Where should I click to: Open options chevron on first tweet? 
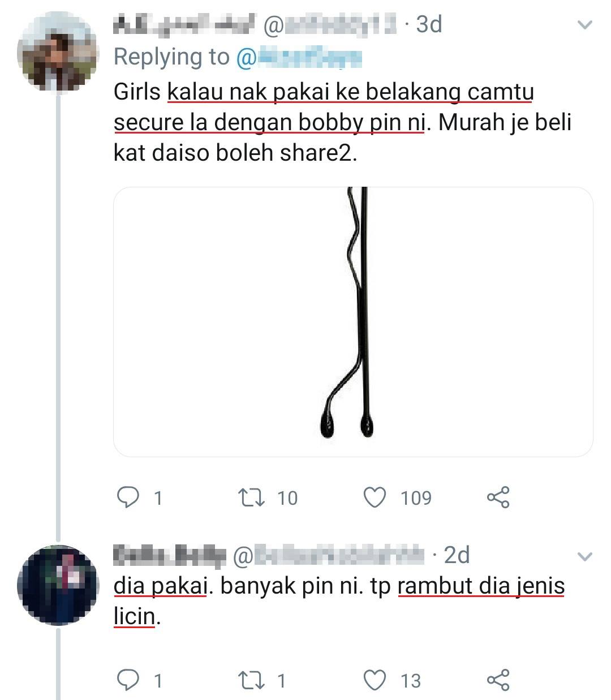click(584, 25)
